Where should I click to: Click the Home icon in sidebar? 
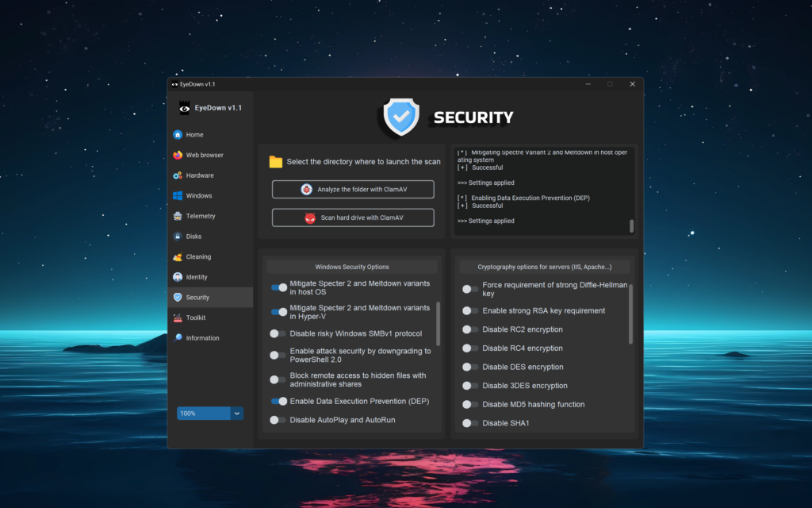click(178, 135)
